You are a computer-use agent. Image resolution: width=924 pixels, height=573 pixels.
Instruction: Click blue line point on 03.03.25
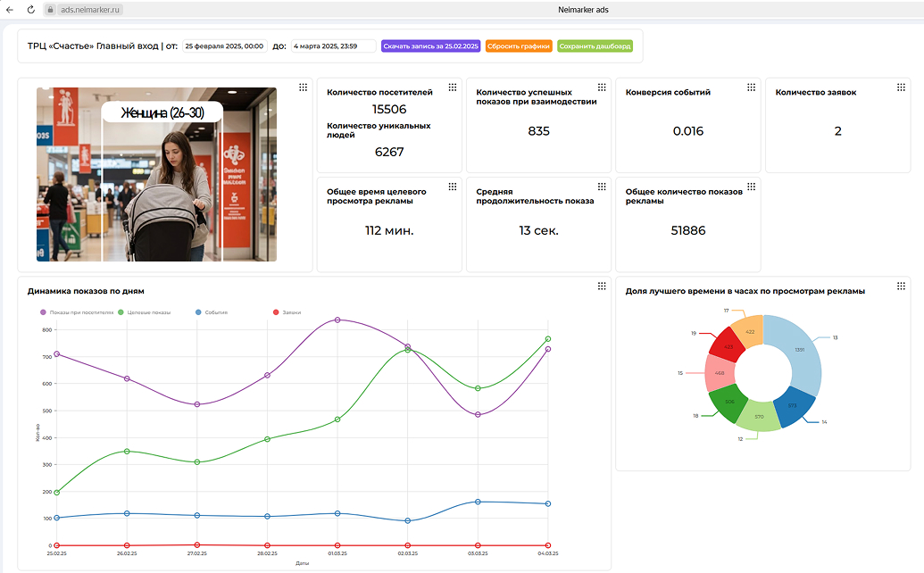pyautogui.click(x=478, y=502)
